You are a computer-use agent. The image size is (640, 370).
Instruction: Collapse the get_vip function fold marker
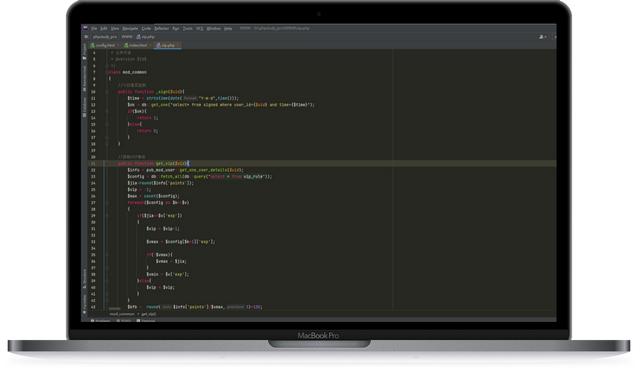(107, 164)
